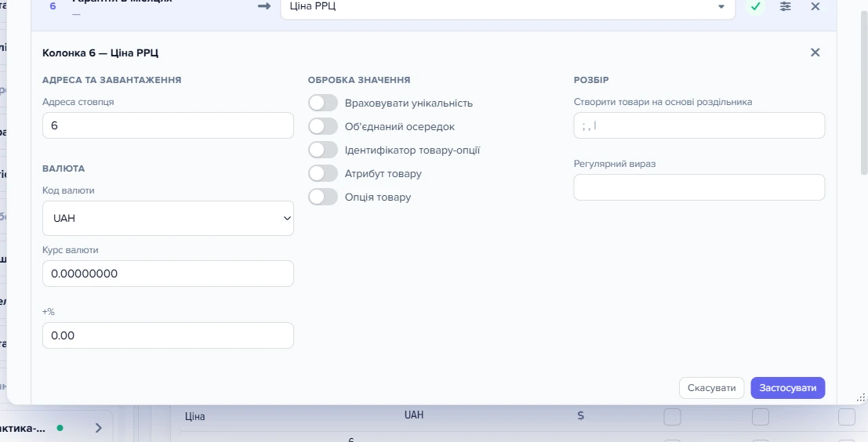Click Скасувати button
This screenshot has height=442, width=868.
click(711, 388)
